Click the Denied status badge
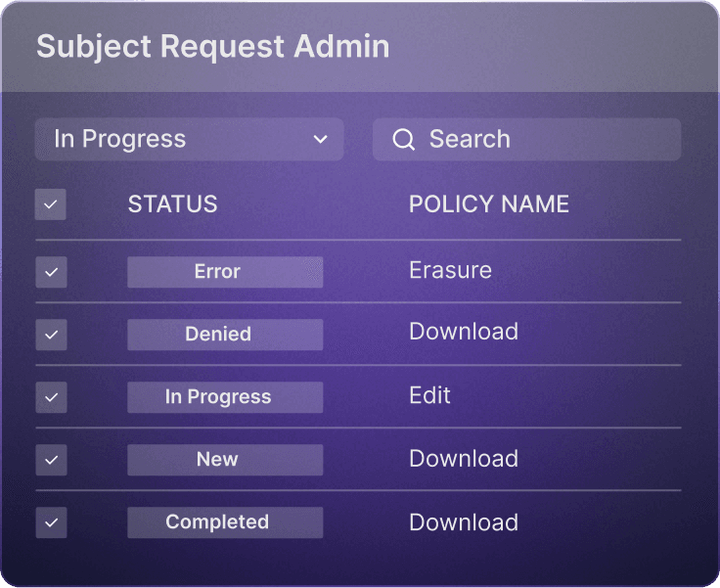This screenshot has width=720, height=588. [x=225, y=335]
